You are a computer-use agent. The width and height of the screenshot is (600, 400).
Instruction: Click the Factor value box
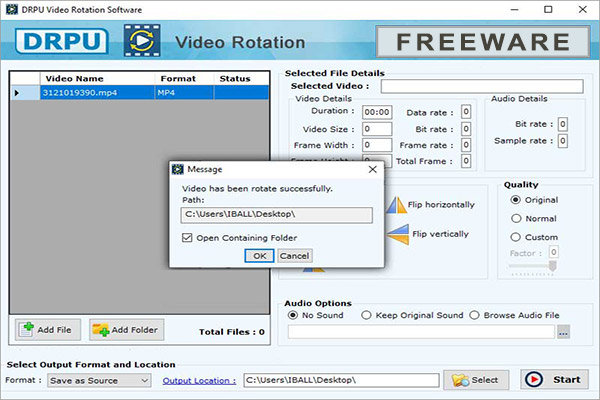coord(553,252)
